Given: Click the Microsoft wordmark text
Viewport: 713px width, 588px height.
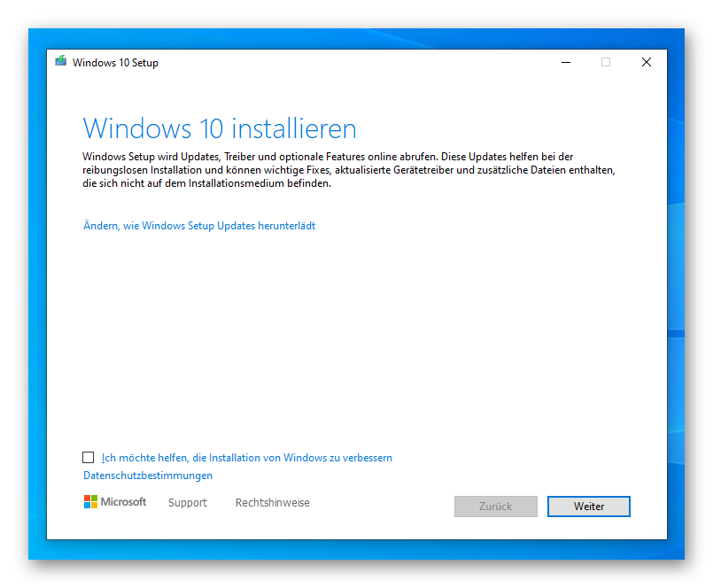Looking at the screenshot, I should [123, 502].
